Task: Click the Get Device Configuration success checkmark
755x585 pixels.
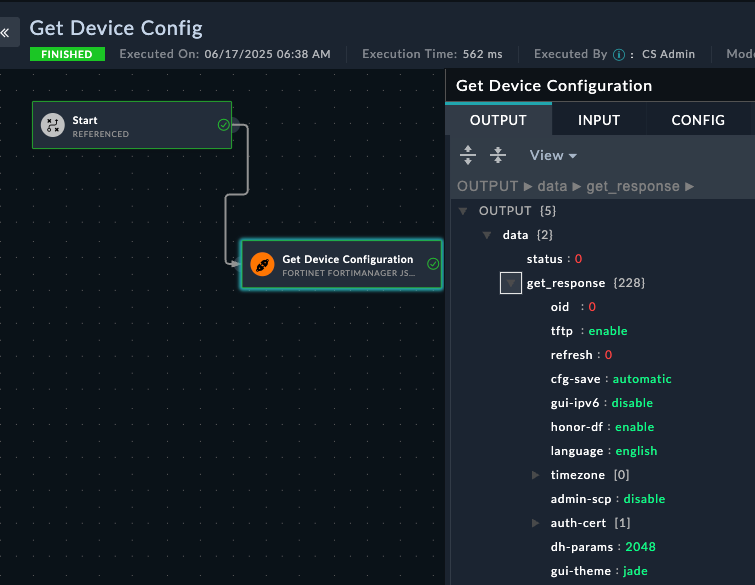Action: tap(433, 264)
